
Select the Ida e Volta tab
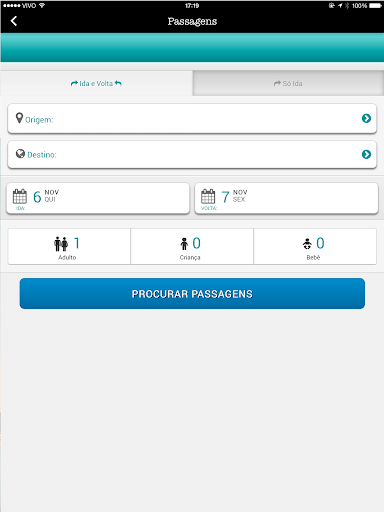click(96, 83)
